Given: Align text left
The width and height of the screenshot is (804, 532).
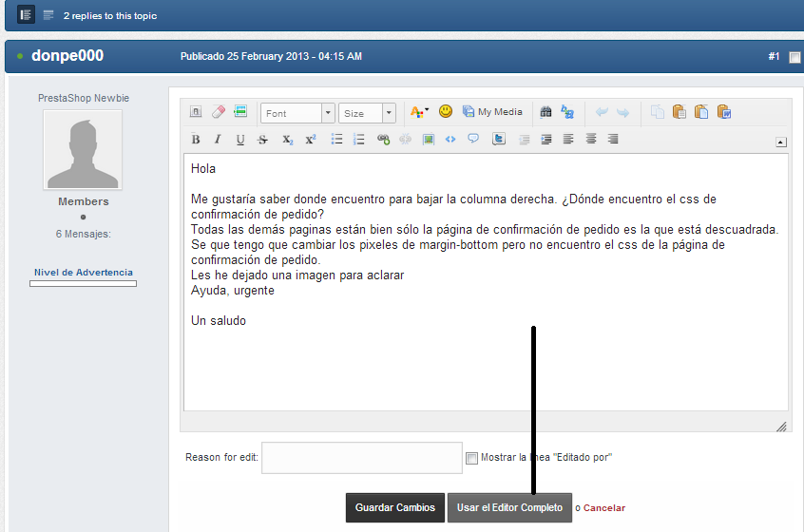Looking at the screenshot, I should click(568, 139).
